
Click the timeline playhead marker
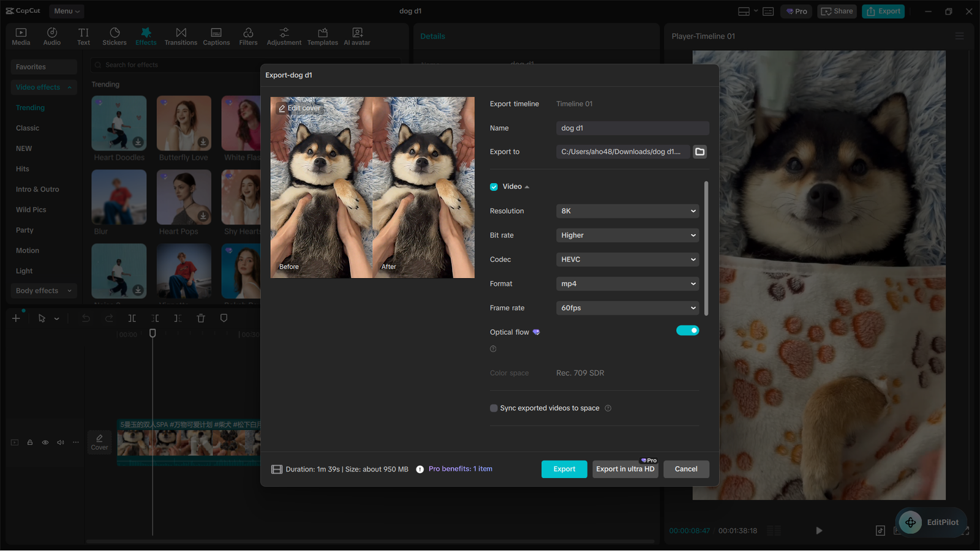click(153, 333)
